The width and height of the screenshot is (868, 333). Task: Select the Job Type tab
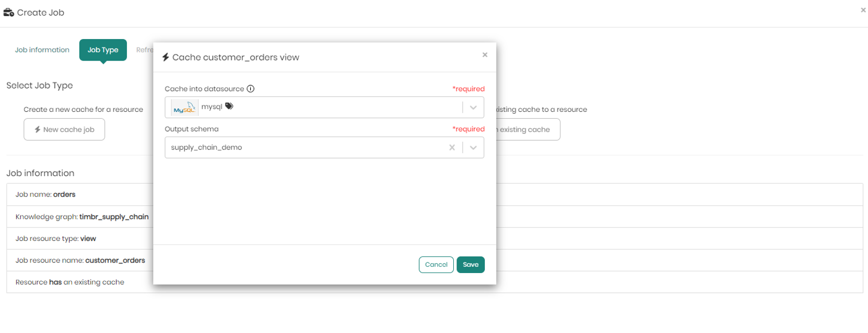103,50
